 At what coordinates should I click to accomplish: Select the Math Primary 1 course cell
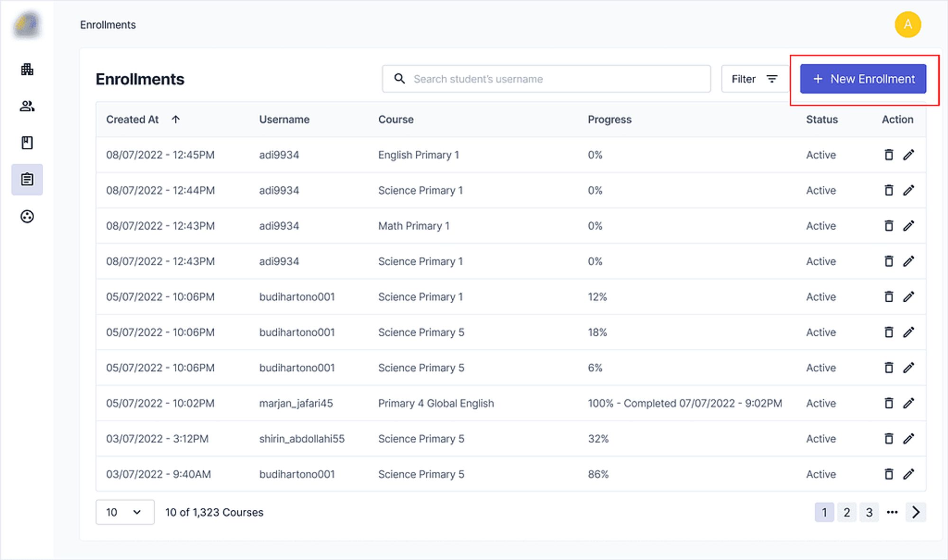pyautogui.click(x=414, y=226)
